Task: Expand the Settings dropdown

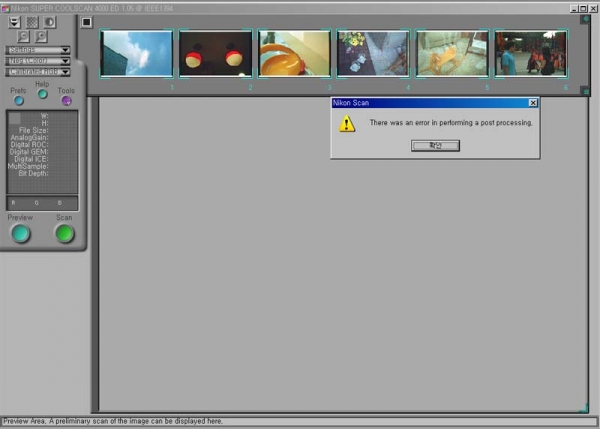Action: pos(39,49)
